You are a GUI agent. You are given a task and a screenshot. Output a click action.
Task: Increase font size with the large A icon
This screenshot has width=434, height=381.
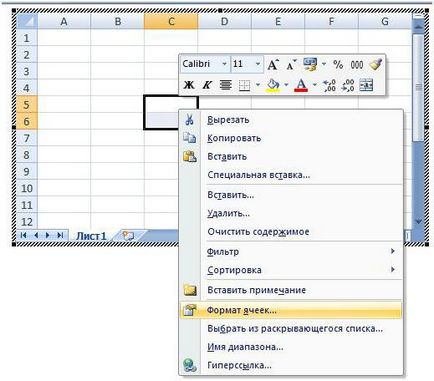point(273,64)
